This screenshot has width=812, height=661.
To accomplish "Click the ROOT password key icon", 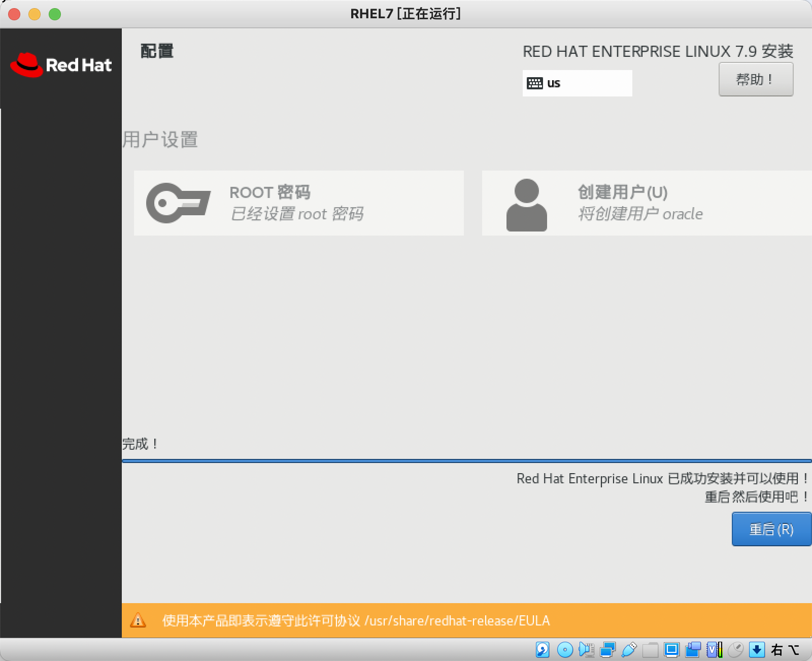I will (179, 203).
